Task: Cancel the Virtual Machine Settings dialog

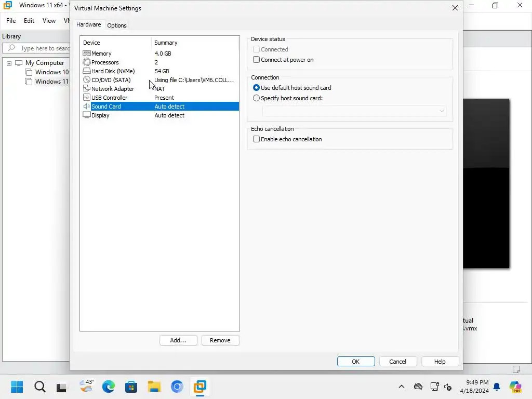Action: [x=397, y=362]
